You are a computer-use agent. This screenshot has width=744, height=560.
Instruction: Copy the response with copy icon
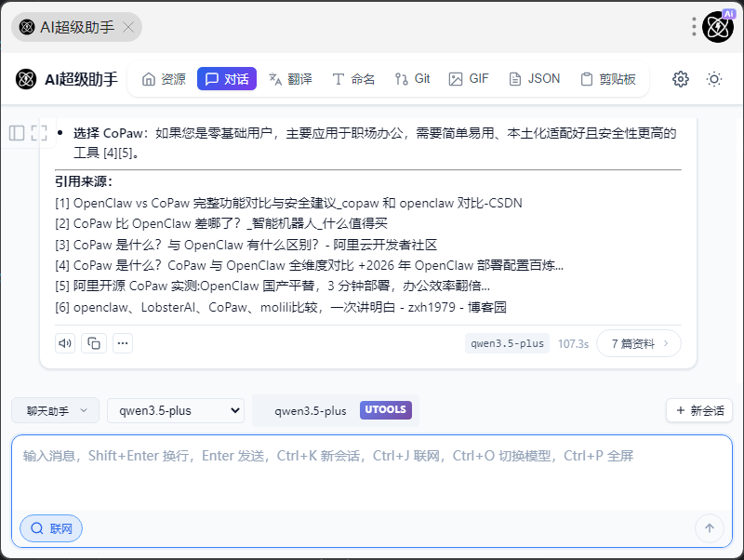94,343
